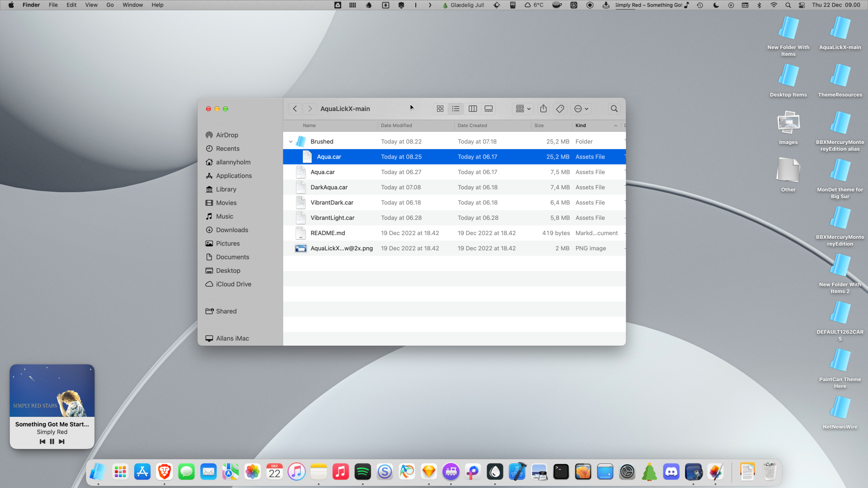The image size is (868, 488).
Task: Open Music in the Finder sidebar
Action: (219, 216)
